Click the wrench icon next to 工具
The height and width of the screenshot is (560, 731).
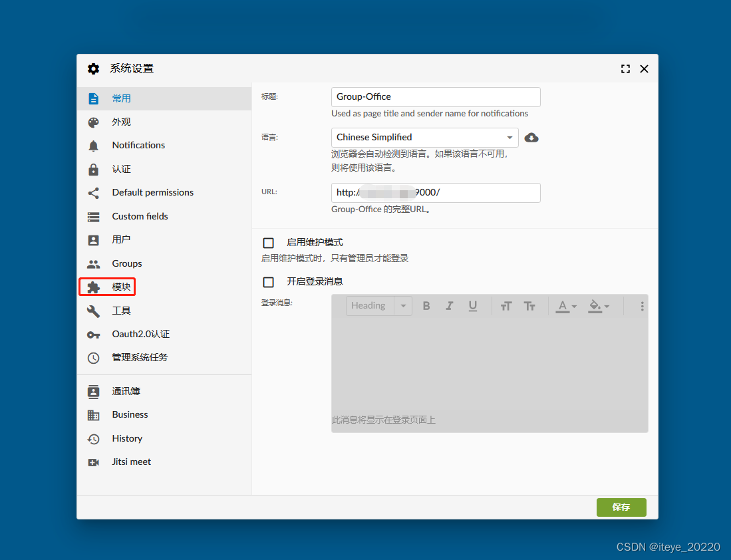point(93,311)
